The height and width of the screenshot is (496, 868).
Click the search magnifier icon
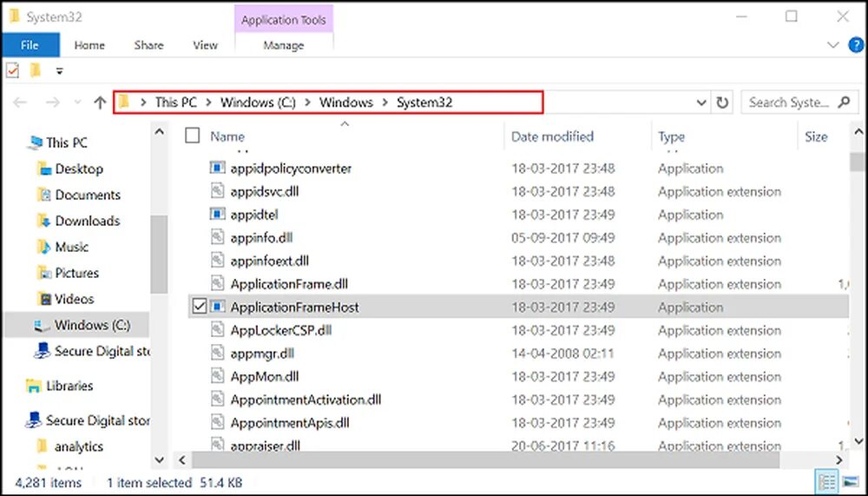pos(844,102)
